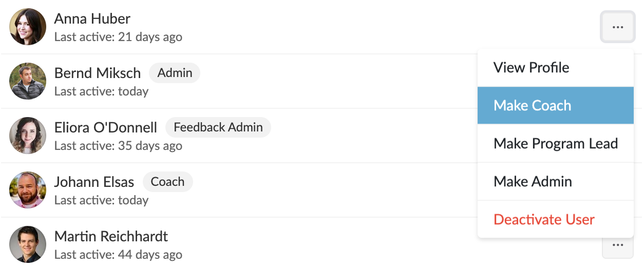644x267 pixels.
Task: Click the Bernd Miksch name text
Action: click(98, 73)
